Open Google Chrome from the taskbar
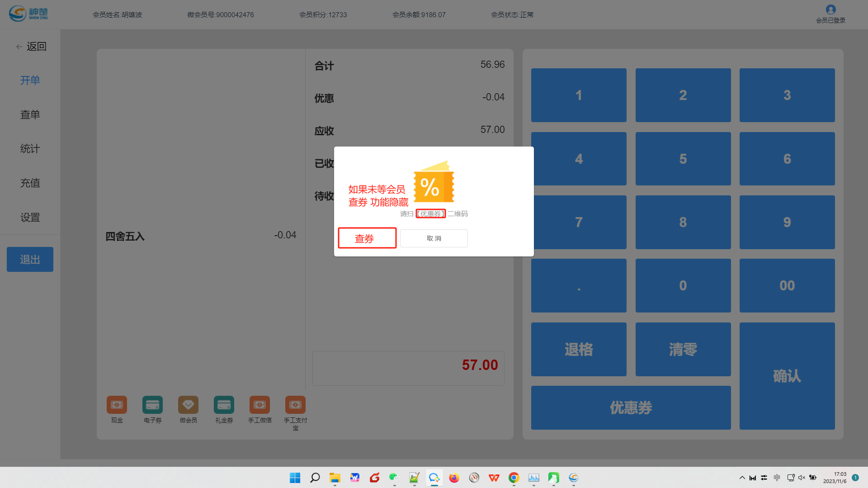Viewport: 868px width, 488px height. tap(514, 478)
